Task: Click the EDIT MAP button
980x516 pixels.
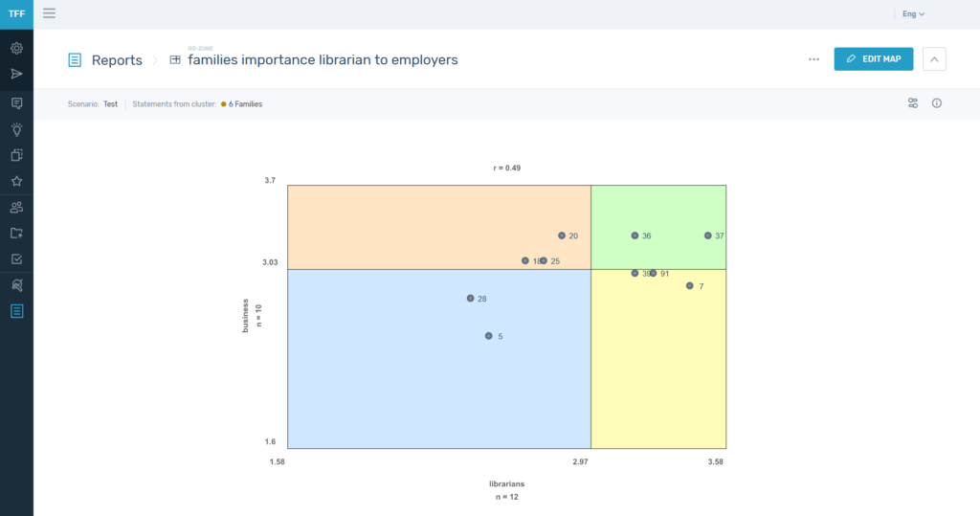Action: (x=873, y=59)
